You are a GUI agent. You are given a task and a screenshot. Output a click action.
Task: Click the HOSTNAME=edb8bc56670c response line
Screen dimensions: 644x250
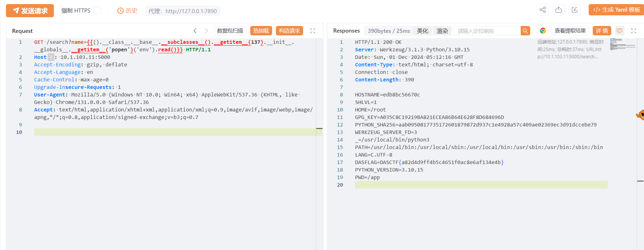tap(387, 95)
